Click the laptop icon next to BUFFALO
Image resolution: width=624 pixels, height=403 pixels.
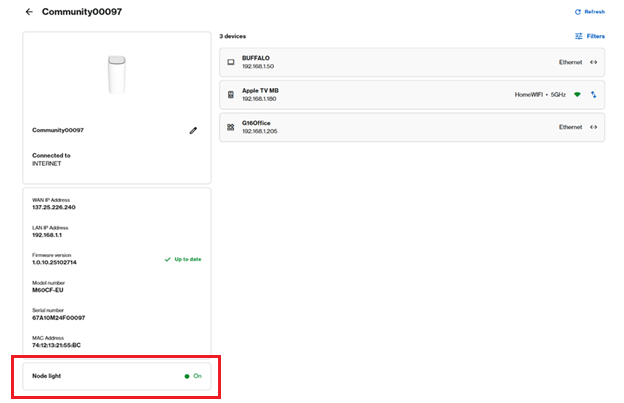point(231,62)
